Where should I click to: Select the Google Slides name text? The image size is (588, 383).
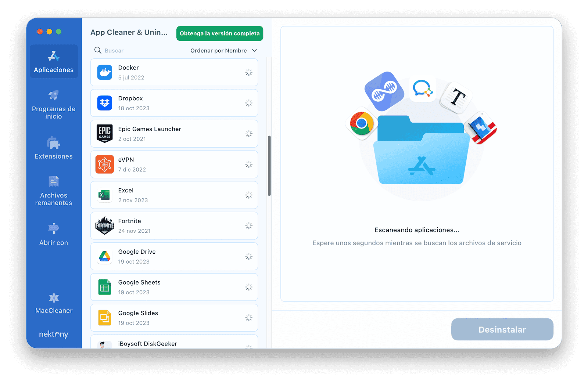[138, 313]
